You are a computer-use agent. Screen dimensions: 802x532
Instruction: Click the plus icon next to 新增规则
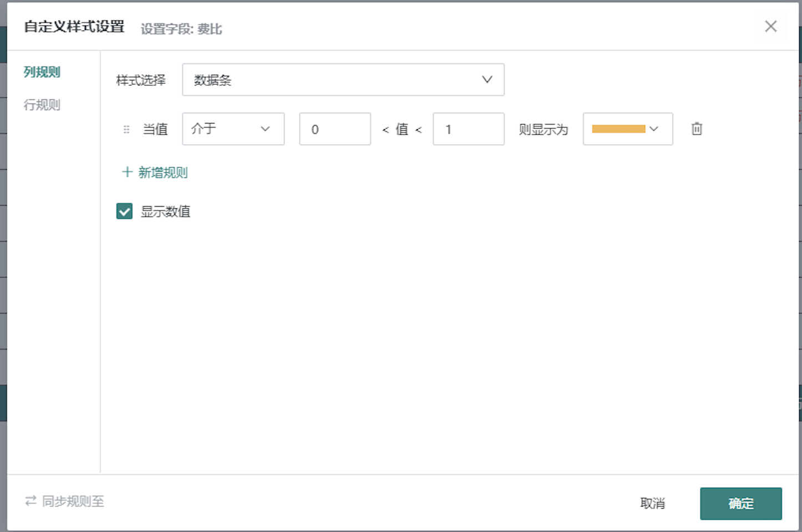[127, 172]
